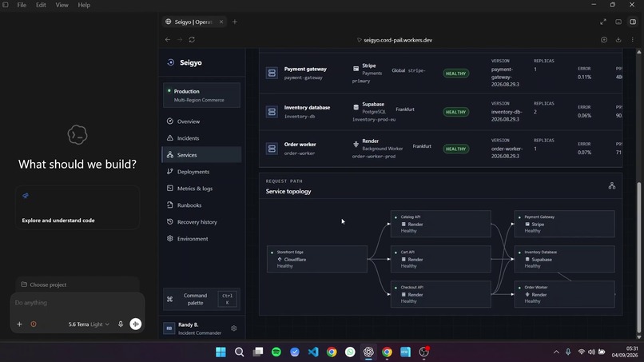644x362 pixels.
Task: Click the Payment gateway service icon
Action: click(272, 74)
